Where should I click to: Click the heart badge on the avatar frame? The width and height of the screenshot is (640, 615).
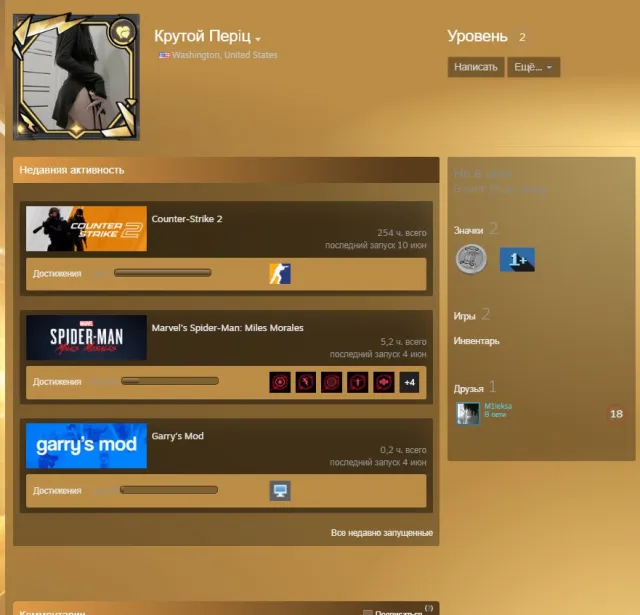point(122,32)
